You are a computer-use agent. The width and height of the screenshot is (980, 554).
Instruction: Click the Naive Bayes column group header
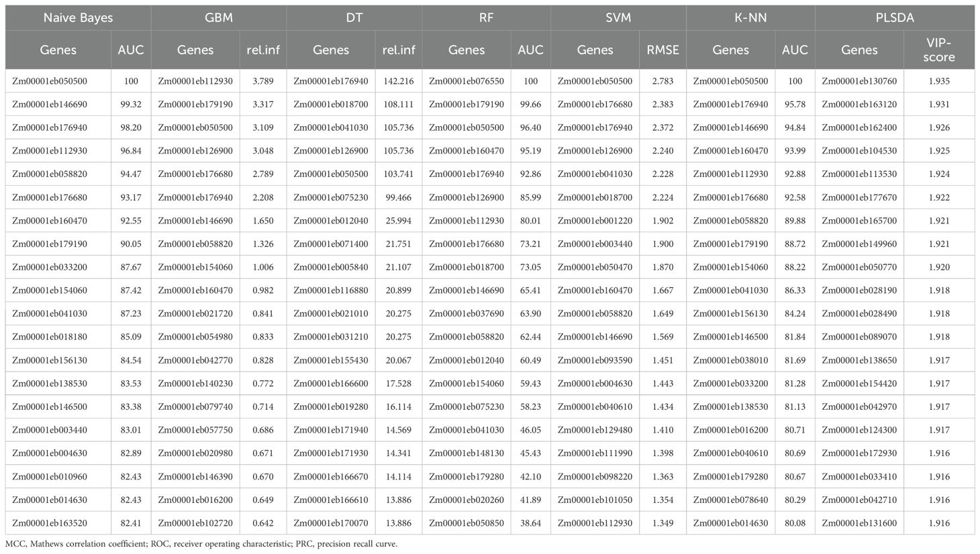click(x=78, y=18)
